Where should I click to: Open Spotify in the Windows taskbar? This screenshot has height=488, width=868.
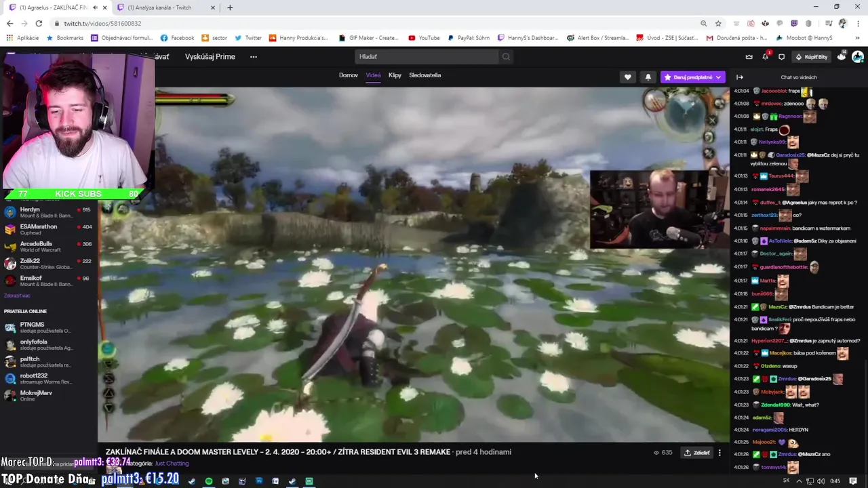pos(208,481)
